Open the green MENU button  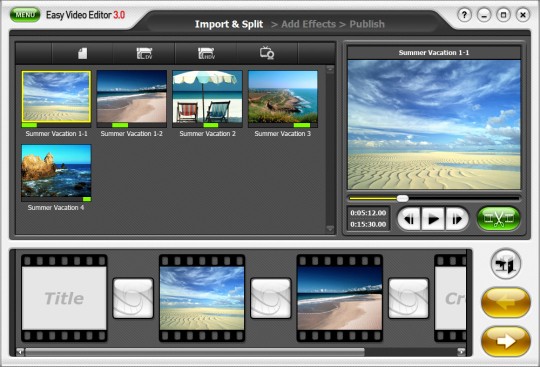tap(25, 15)
